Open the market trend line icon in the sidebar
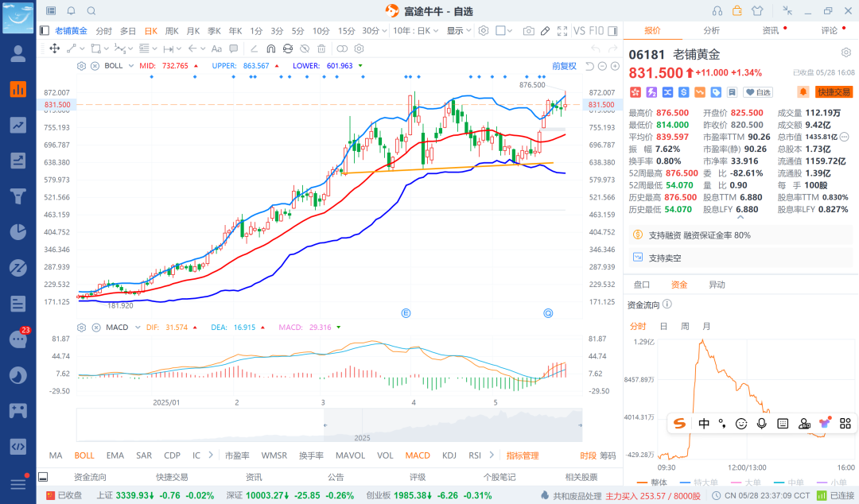Image resolution: width=859 pixels, height=504 pixels. [18, 125]
